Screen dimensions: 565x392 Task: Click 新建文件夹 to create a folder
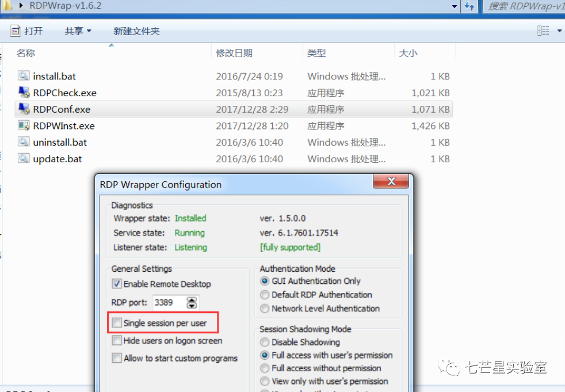[x=136, y=31]
